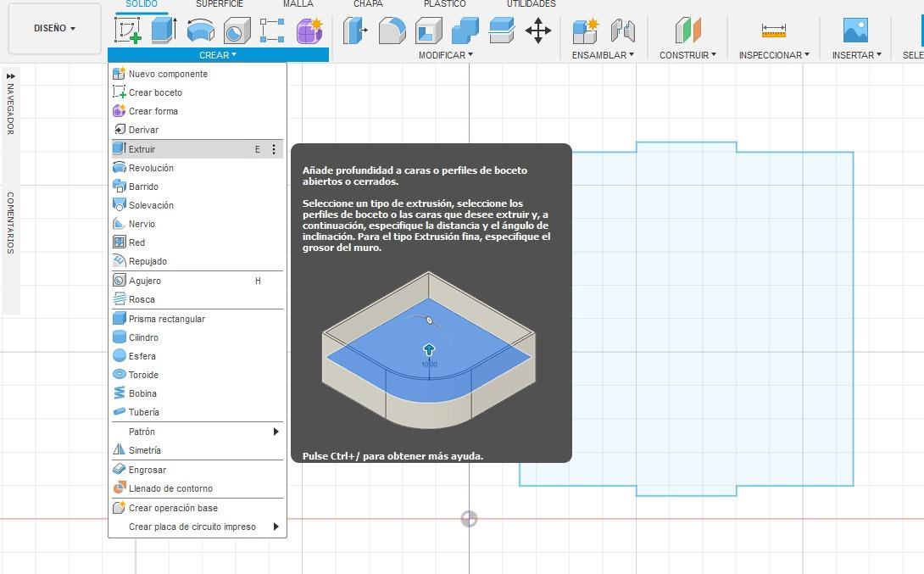Open the COMENTARIOS side panel
This screenshot has height=574, width=924.
click(11, 223)
